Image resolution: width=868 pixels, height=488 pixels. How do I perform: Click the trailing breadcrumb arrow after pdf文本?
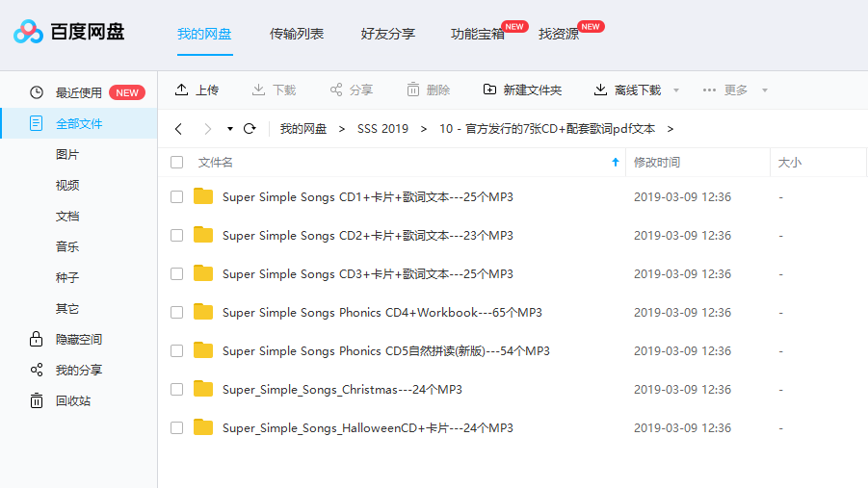pos(671,129)
